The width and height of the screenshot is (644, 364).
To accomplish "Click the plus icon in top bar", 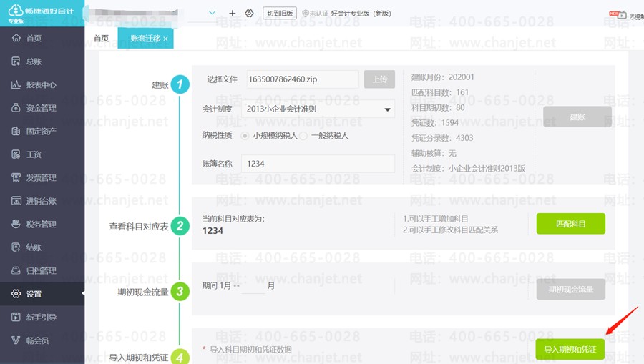I will 232,13.
